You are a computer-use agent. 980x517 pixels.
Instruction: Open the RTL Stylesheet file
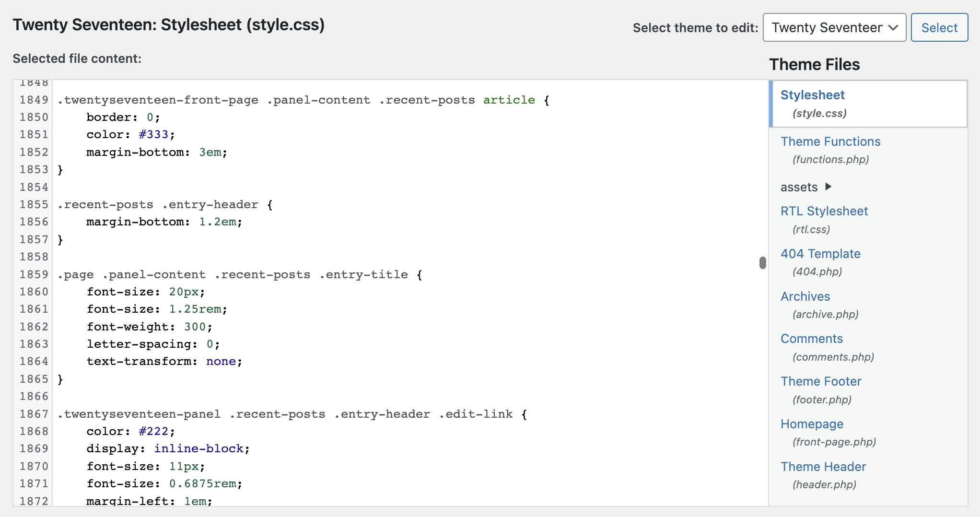(x=824, y=211)
